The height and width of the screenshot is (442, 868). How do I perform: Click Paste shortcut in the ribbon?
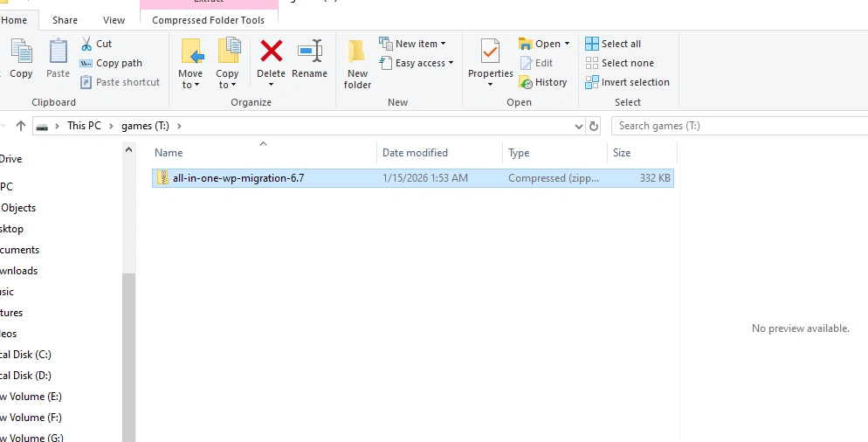tap(121, 82)
